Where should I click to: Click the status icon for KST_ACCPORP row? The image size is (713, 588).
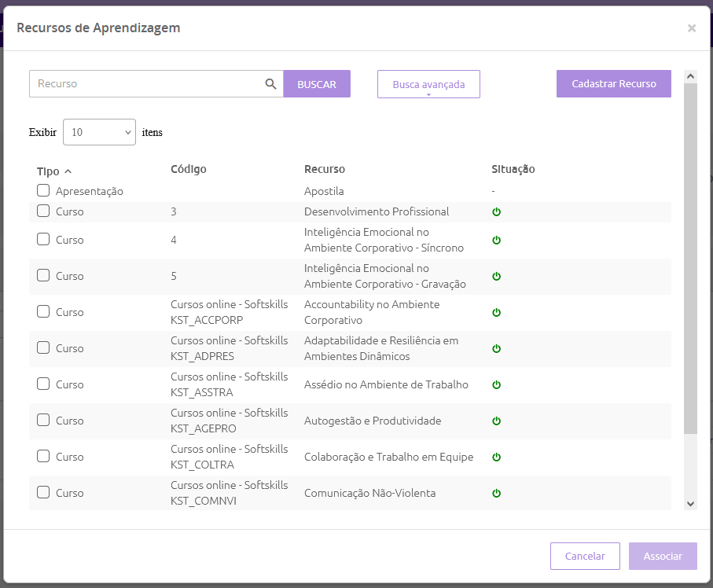tap(497, 312)
